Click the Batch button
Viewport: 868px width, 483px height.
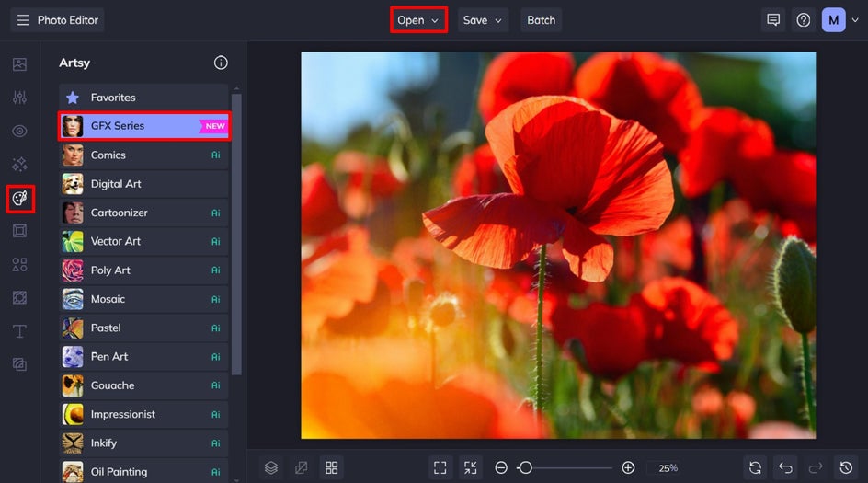click(x=541, y=20)
